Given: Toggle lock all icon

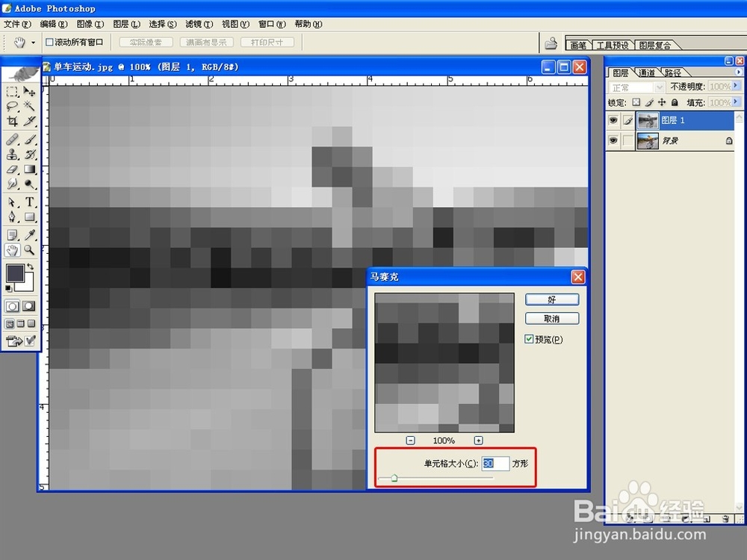Looking at the screenshot, I should 674,102.
